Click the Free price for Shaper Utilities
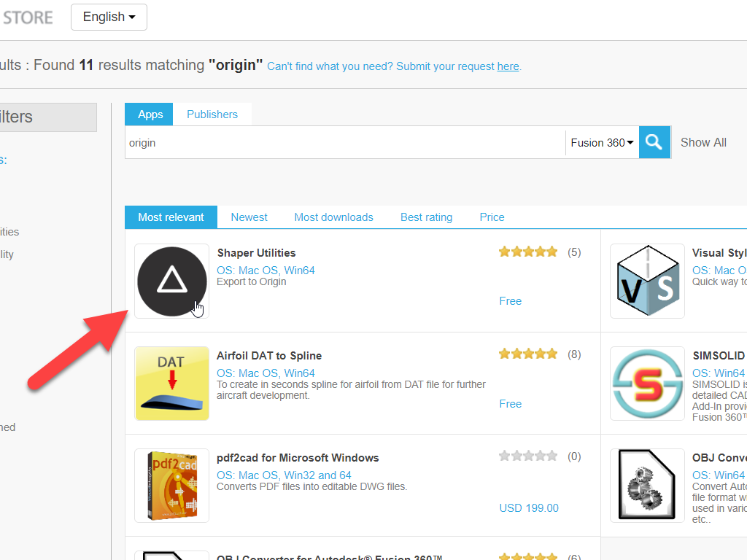The image size is (747, 560). pos(510,301)
